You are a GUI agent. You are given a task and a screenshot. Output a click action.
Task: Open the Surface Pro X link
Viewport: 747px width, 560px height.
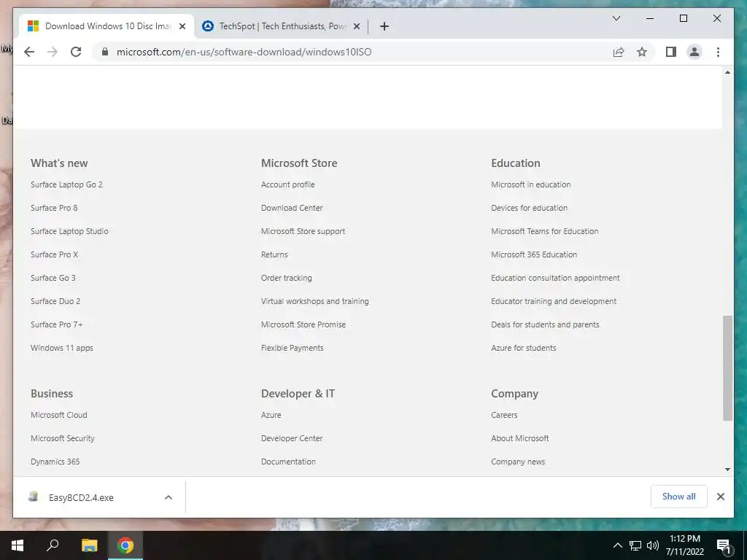click(54, 254)
